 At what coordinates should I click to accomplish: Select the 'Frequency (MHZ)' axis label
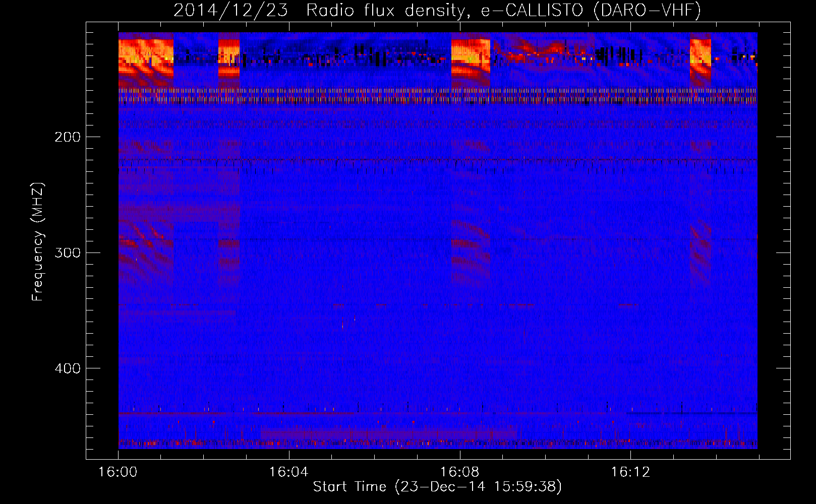pos(38,242)
